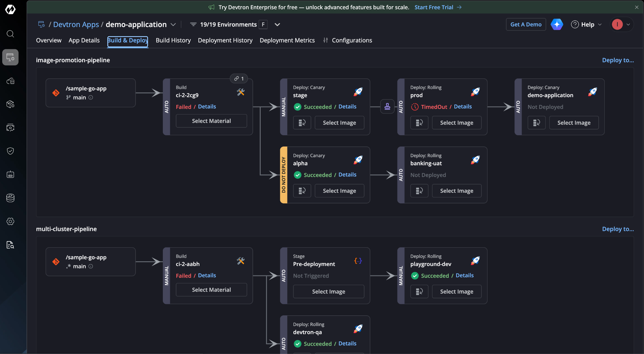This screenshot has height=354, width=644.
Task: Click the megaphone icon in the banner
Action: [x=212, y=7]
